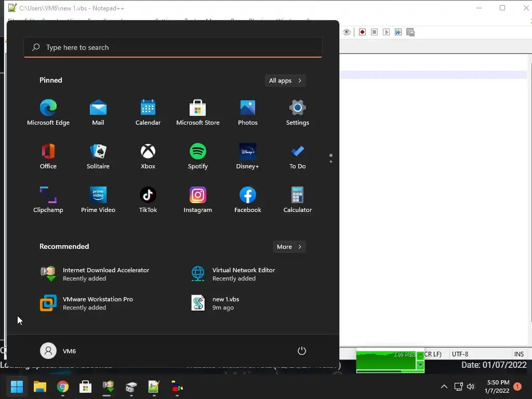The image size is (532, 399).
Task: Toggle INS mode in Notepad++ status bar
Action: coord(519,354)
